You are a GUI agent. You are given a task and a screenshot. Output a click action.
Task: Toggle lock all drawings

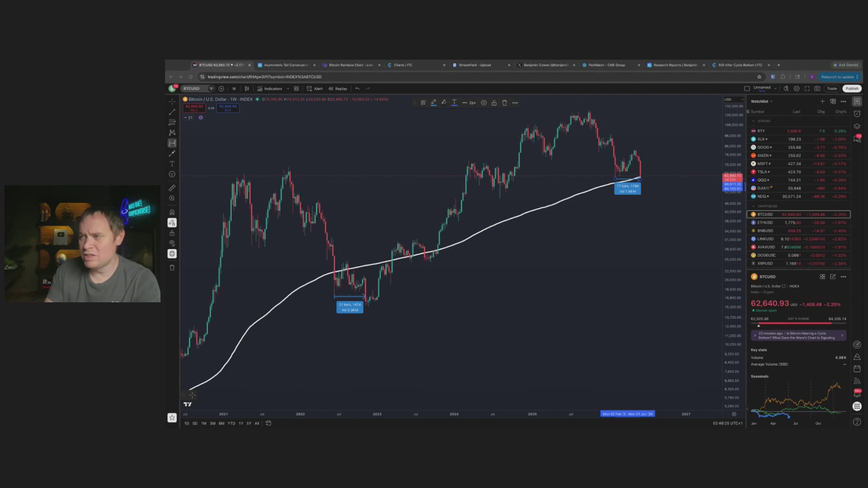[172, 233]
